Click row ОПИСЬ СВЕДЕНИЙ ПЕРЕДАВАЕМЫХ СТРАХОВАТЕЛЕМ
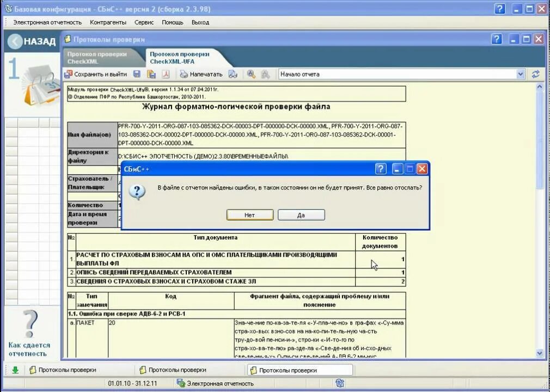 pyautogui.click(x=236, y=272)
